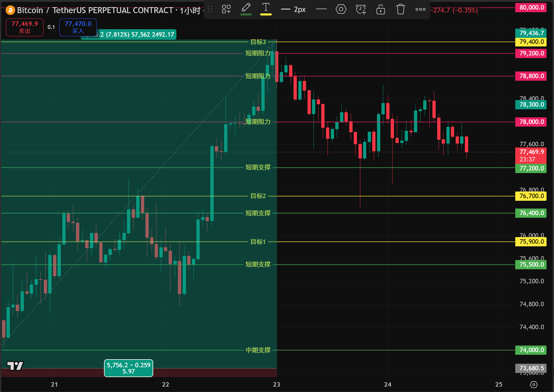Click the 5,756.2 ~ 0.259 measurement label
This screenshot has width=554, height=392.
coord(128,368)
